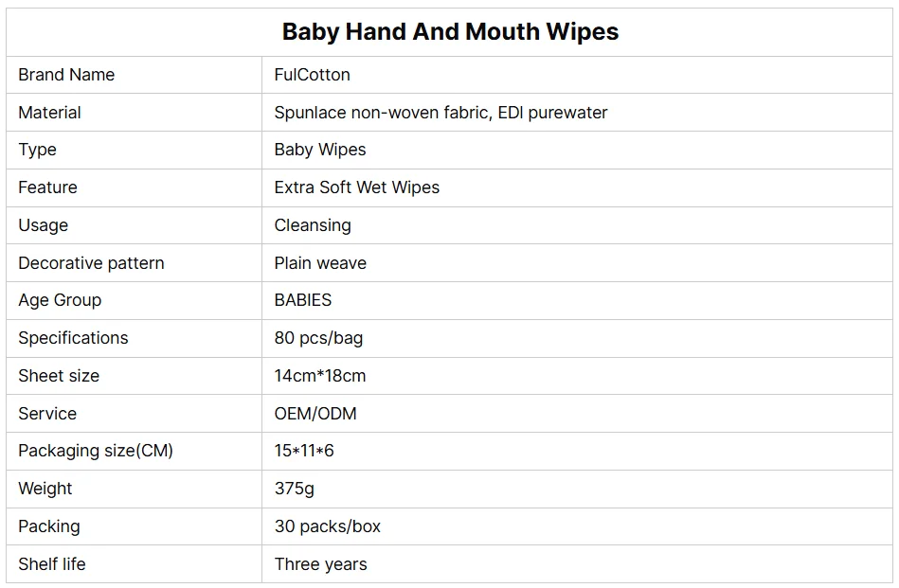Click the Plain weave value
The image size is (899, 588).
[320, 263]
